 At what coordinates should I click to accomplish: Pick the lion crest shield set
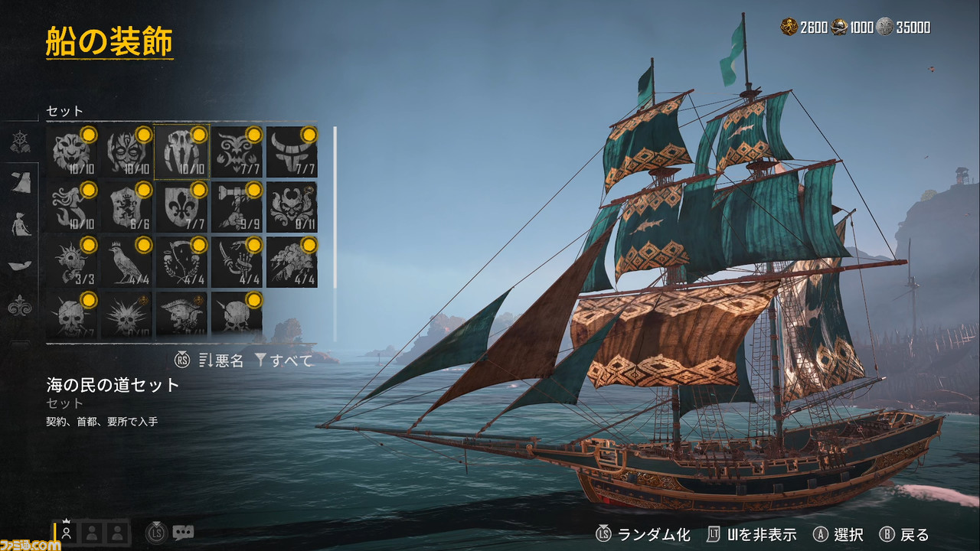[x=126, y=207]
